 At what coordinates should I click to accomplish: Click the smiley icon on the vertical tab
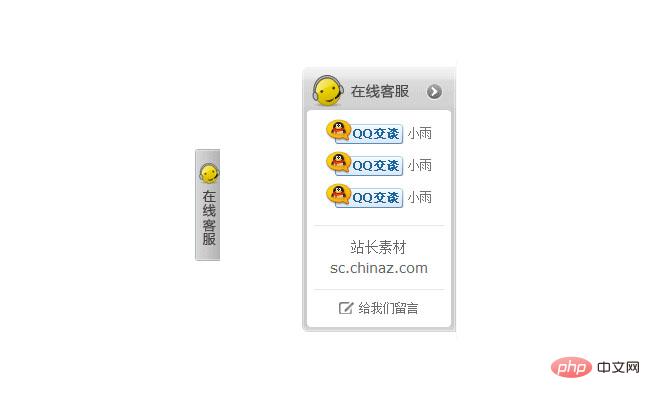209,173
